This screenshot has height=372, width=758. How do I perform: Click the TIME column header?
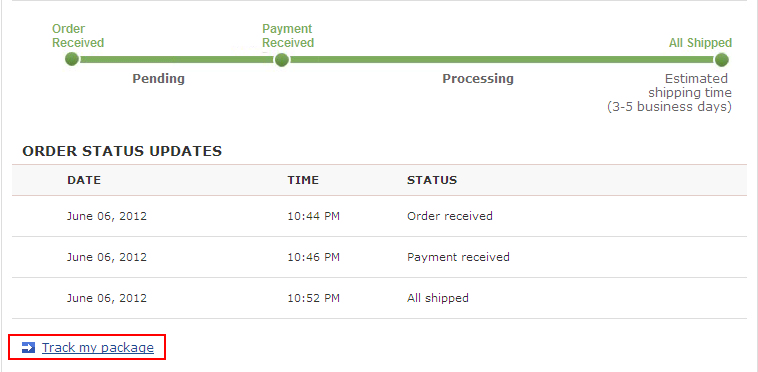(303, 180)
